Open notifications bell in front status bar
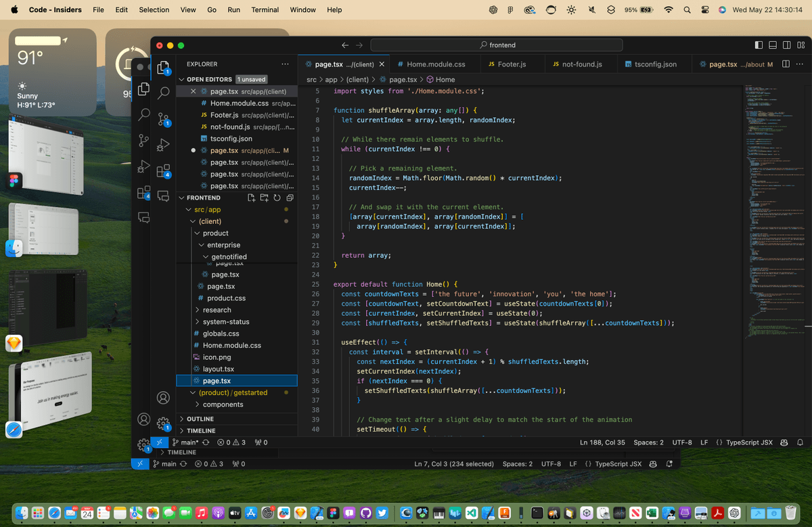The width and height of the screenshot is (812, 527). click(x=800, y=442)
